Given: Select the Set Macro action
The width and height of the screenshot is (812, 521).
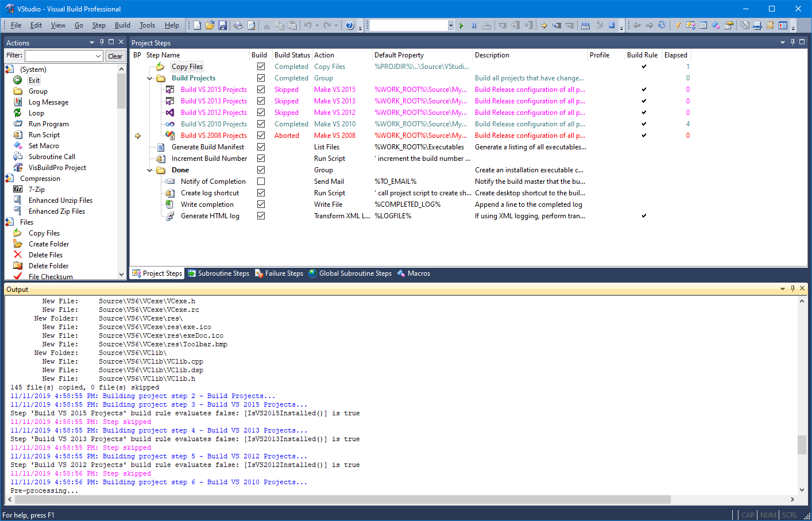Looking at the screenshot, I should pyautogui.click(x=44, y=146).
